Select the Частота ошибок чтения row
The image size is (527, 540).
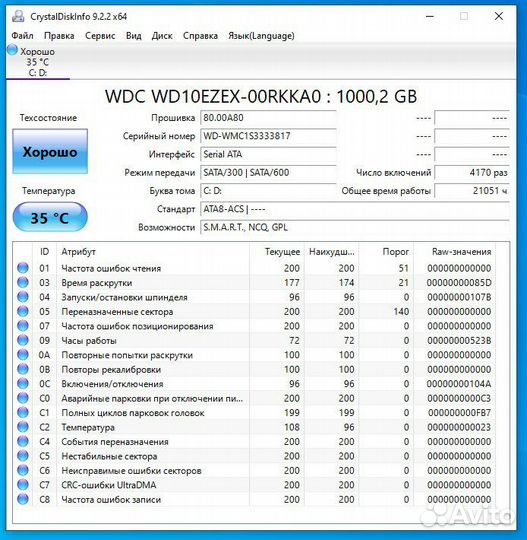255,268
